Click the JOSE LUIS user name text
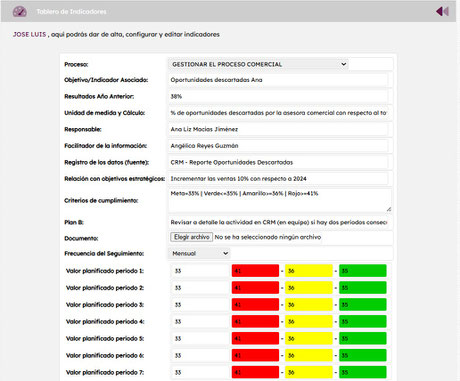This screenshot has height=381, width=460. pyautogui.click(x=29, y=34)
